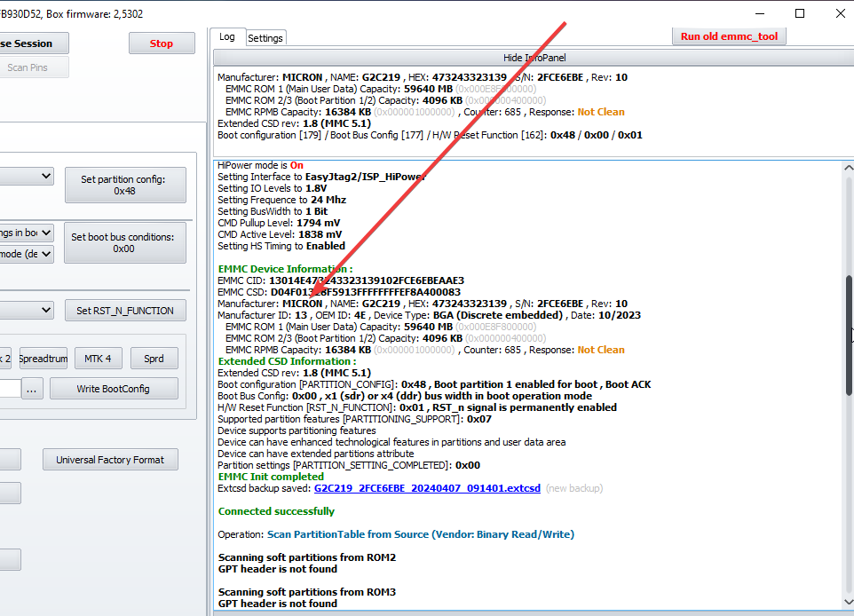Click Universal Factory Format button
The image size is (854, 616).
point(111,460)
